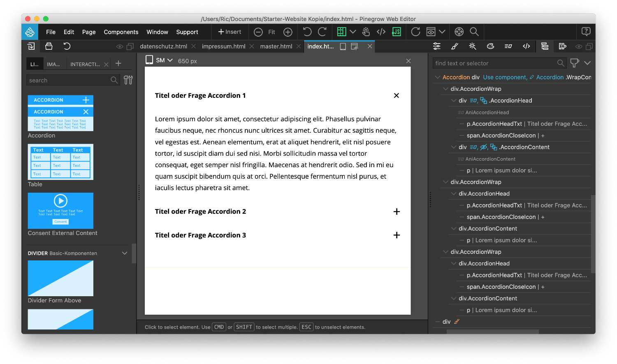
Task: Click the Redo arrow icon
Action: click(322, 32)
